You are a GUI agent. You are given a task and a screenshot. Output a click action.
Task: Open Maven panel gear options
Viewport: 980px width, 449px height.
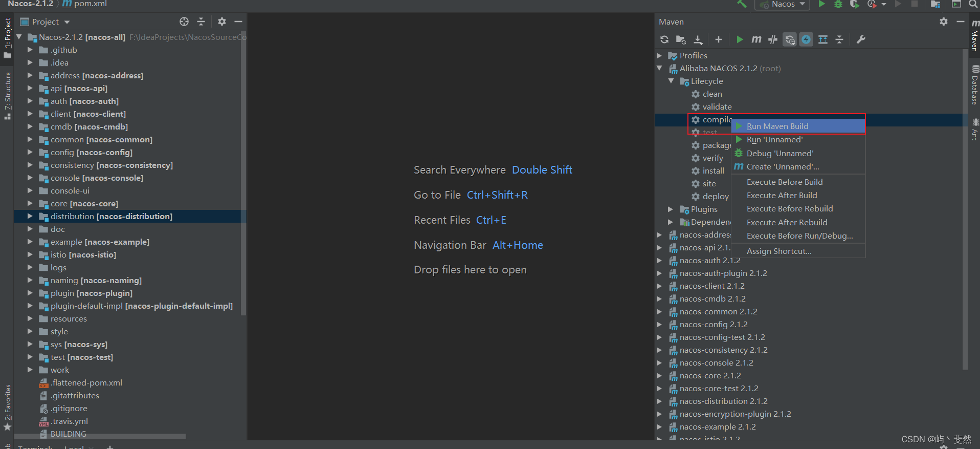pyautogui.click(x=944, y=22)
